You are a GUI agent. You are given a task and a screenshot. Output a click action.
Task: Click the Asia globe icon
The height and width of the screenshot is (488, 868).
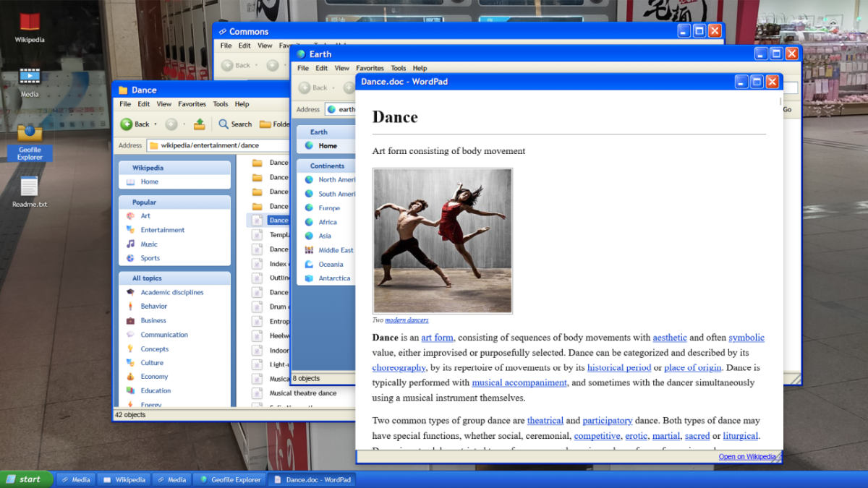click(309, 236)
